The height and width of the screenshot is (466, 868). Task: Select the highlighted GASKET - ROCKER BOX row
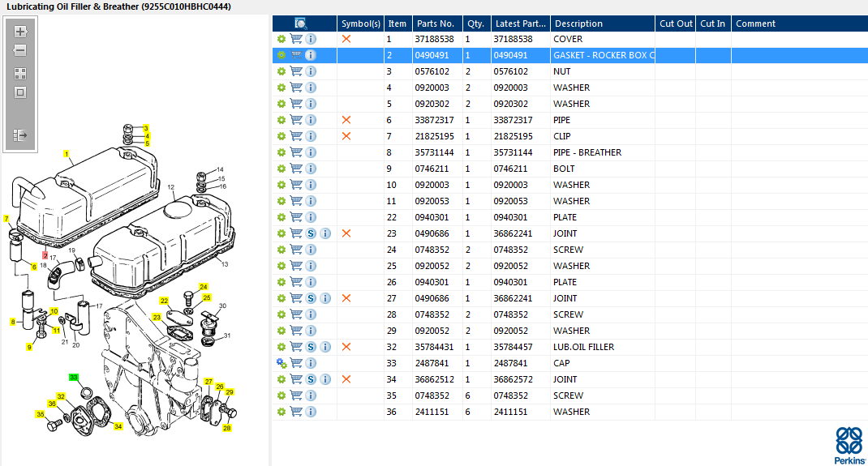tap(570, 55)
